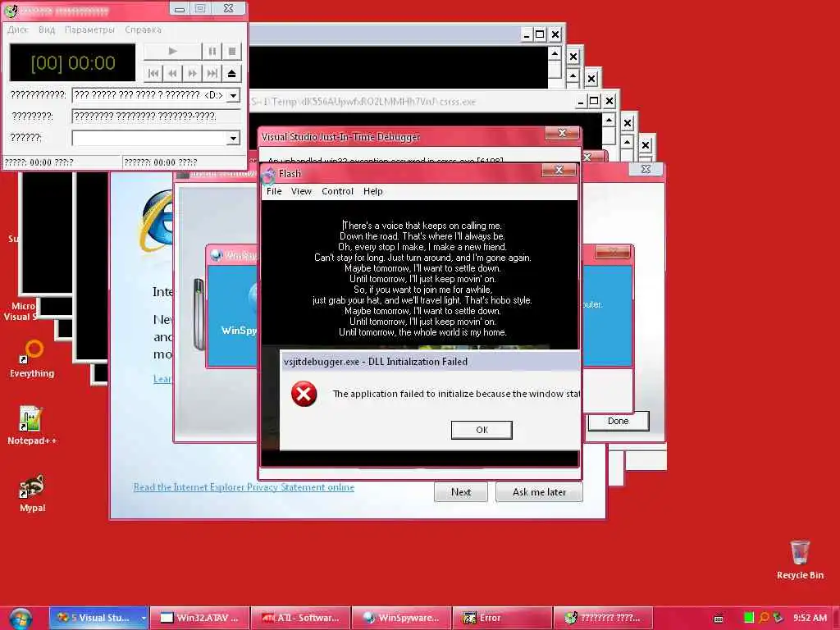This screenshot has width=840, height=630.
Task: Open Internet Explorer Privacy Statement link
Action: 244,487
